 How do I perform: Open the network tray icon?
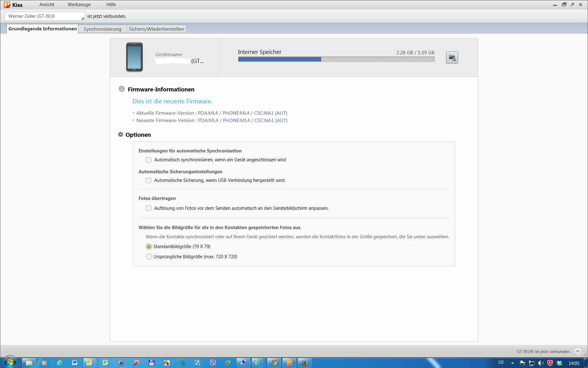[x=532, y=363]
